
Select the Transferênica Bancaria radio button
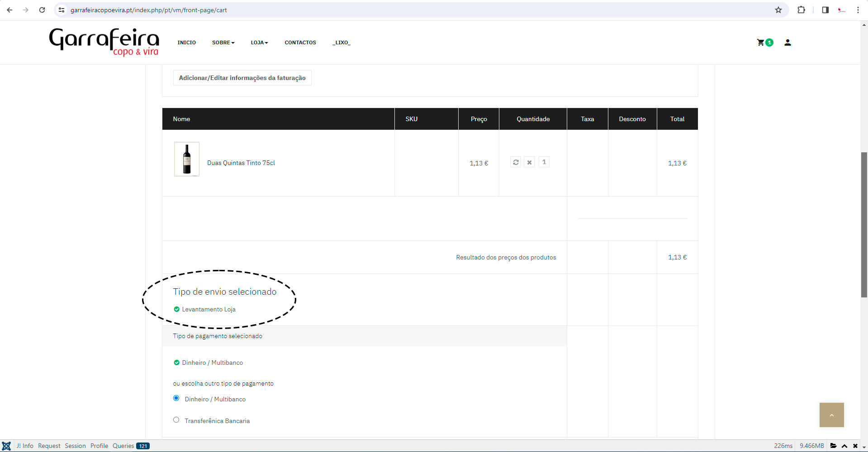click(176, 420)
